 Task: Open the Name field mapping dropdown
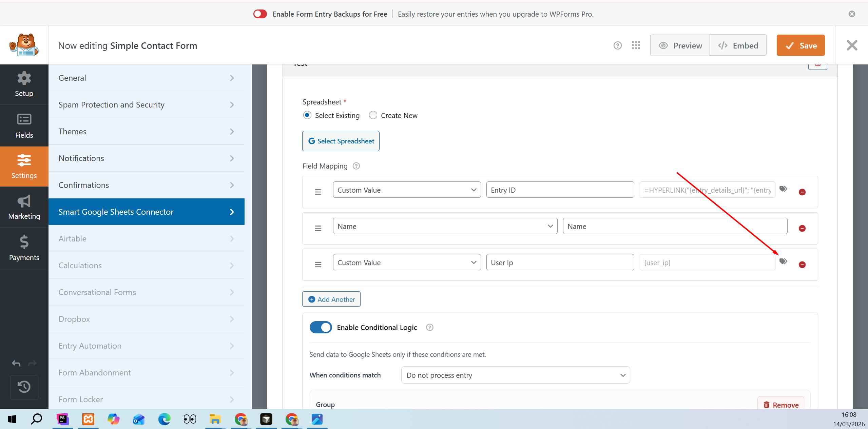coord(445,226)
